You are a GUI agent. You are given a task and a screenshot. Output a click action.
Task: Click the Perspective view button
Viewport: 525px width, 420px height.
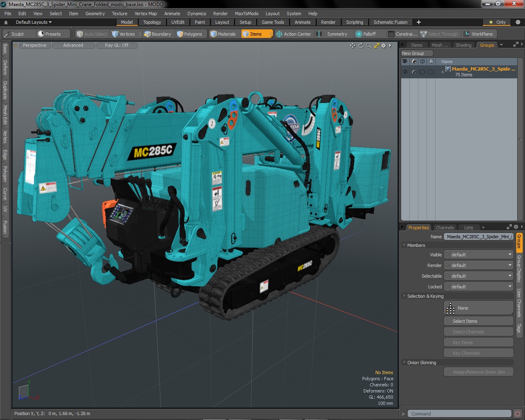[34, 46]
